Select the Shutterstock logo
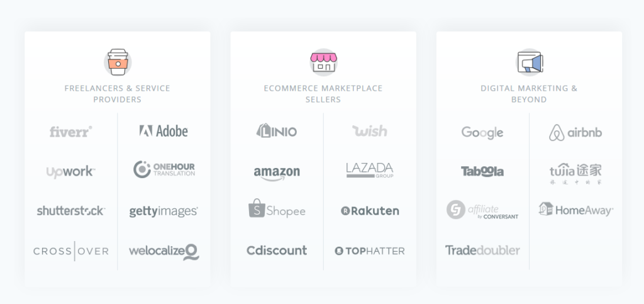 (71, 211)
